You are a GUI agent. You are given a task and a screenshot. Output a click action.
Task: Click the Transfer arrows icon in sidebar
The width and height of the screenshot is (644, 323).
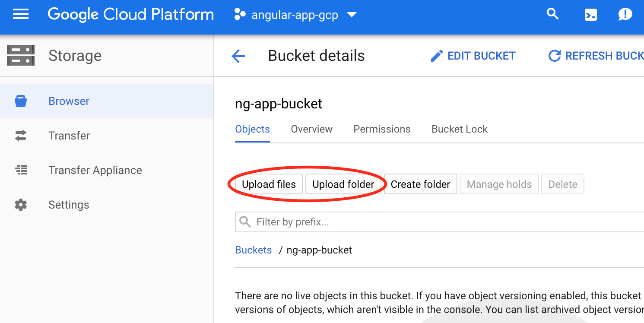point(21,136)
